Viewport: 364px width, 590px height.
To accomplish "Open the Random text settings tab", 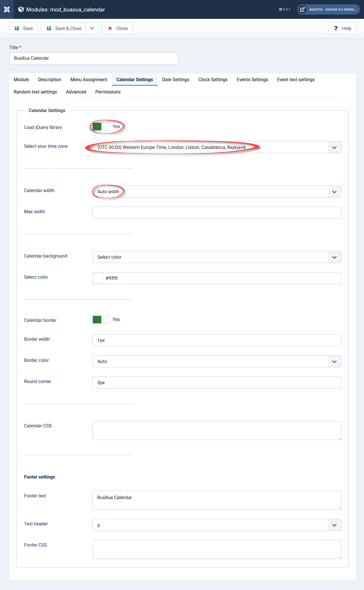I will (x=35, y=92).
